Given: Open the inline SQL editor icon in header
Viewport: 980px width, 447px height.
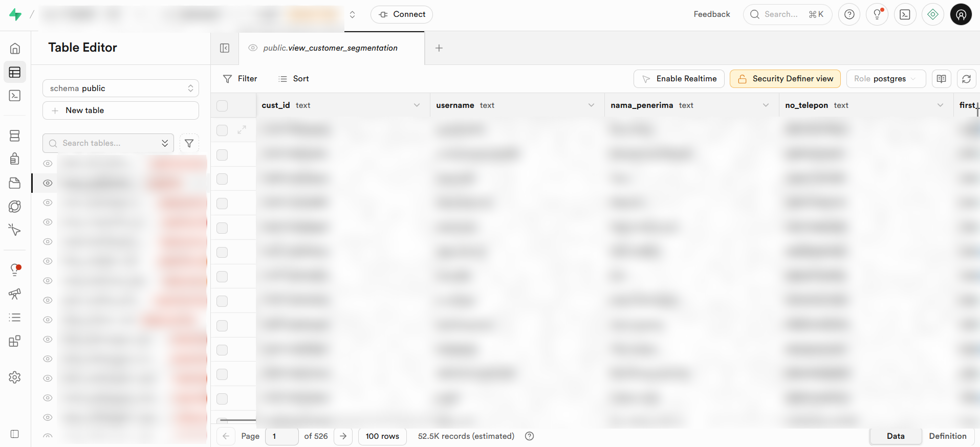Looking at the screenshot, I should (x=905, y=14).
